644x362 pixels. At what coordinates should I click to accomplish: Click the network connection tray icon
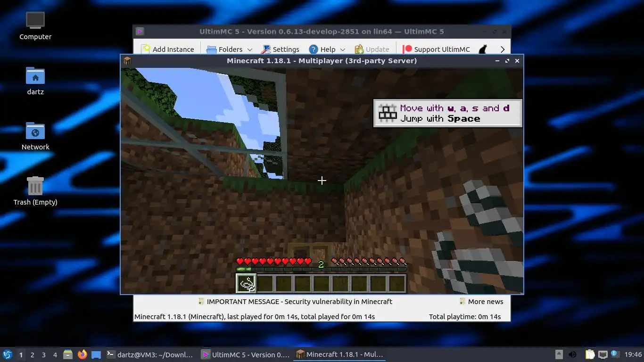[603, 354]
